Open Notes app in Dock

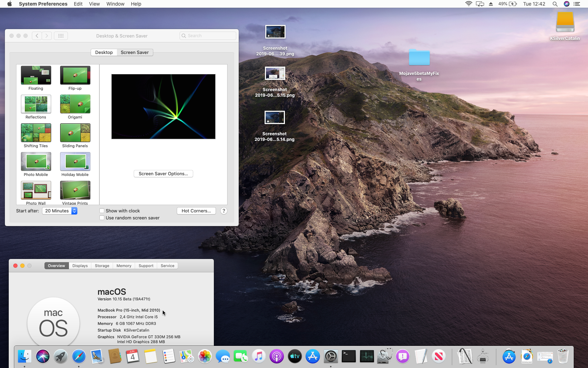[x=150, y=357]
